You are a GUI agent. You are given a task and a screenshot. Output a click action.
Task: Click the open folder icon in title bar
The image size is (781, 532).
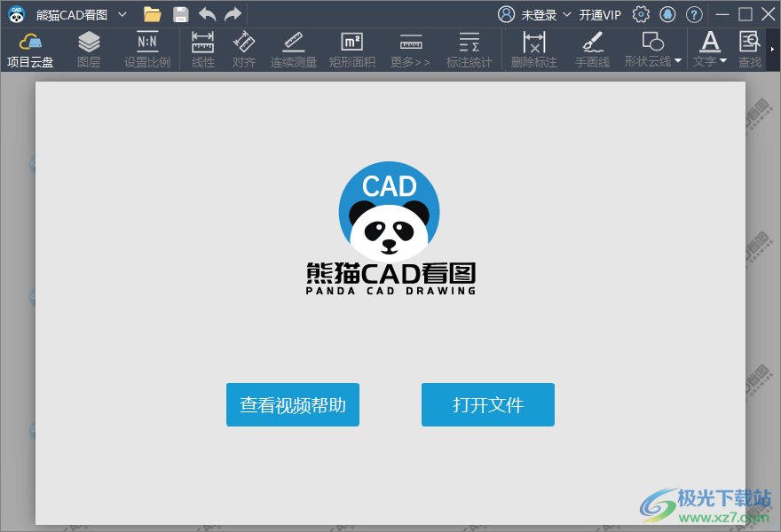(x=153, y=14)
